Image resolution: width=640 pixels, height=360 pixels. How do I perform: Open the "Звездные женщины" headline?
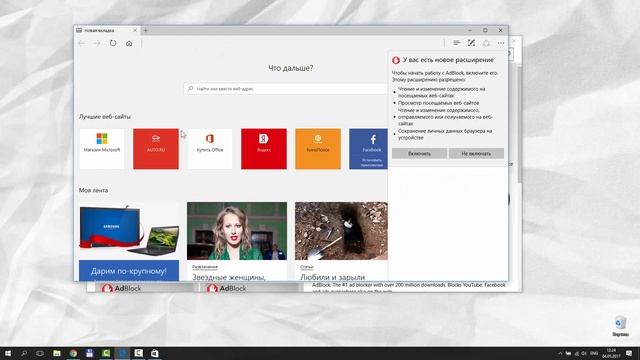[x=229, y=277]
